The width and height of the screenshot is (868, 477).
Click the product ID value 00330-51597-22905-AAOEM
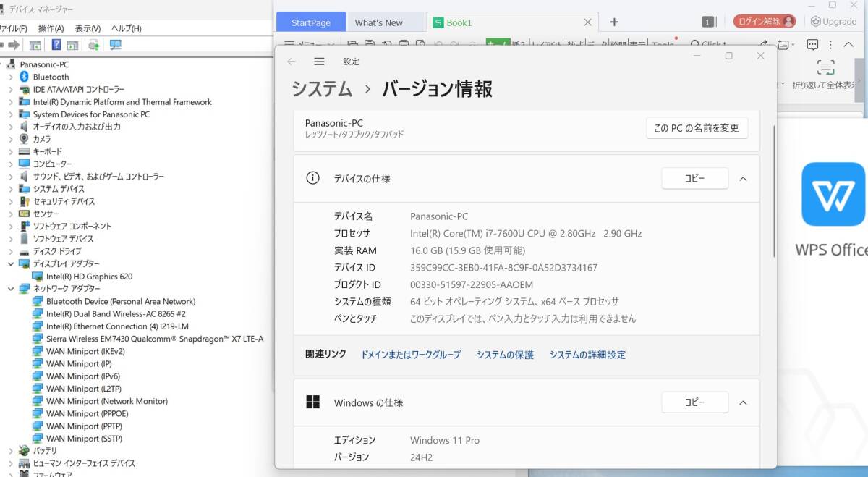(472, 284)
